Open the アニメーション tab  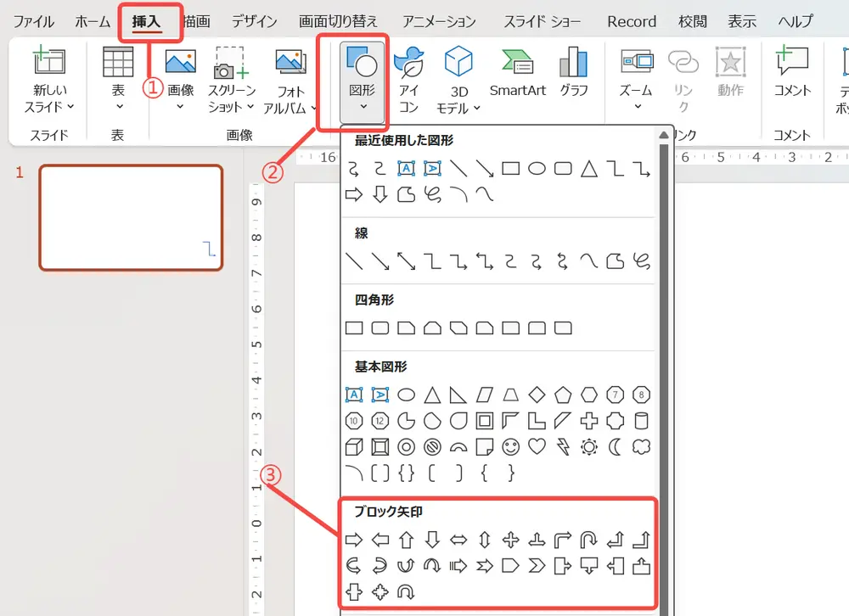(439, 22)
